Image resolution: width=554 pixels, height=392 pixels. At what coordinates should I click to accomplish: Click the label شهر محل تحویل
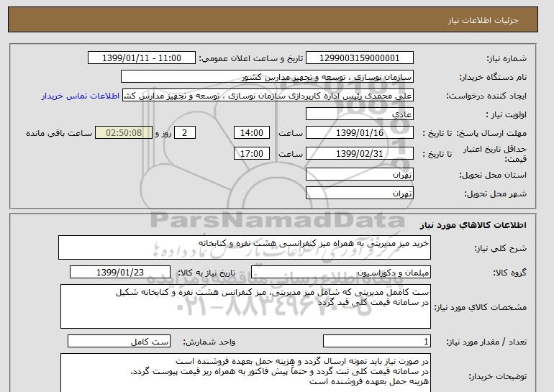495,194
